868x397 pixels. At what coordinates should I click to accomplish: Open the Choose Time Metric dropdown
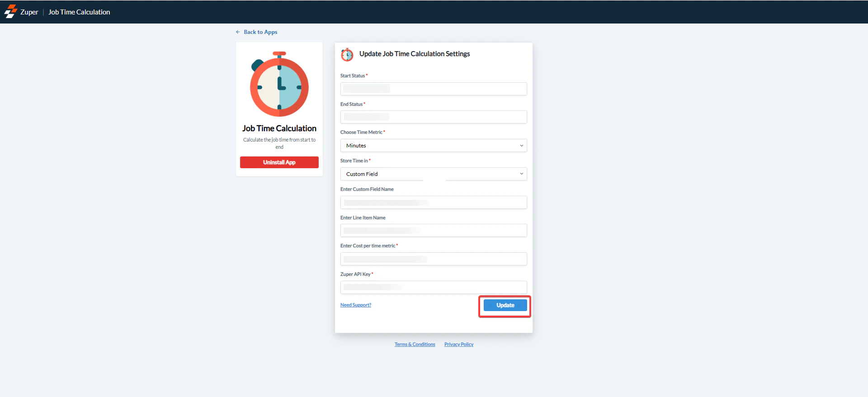434,146
